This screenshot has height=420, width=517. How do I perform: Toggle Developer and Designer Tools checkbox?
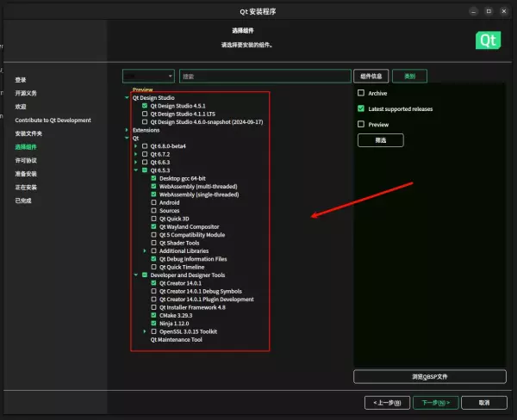145,275
